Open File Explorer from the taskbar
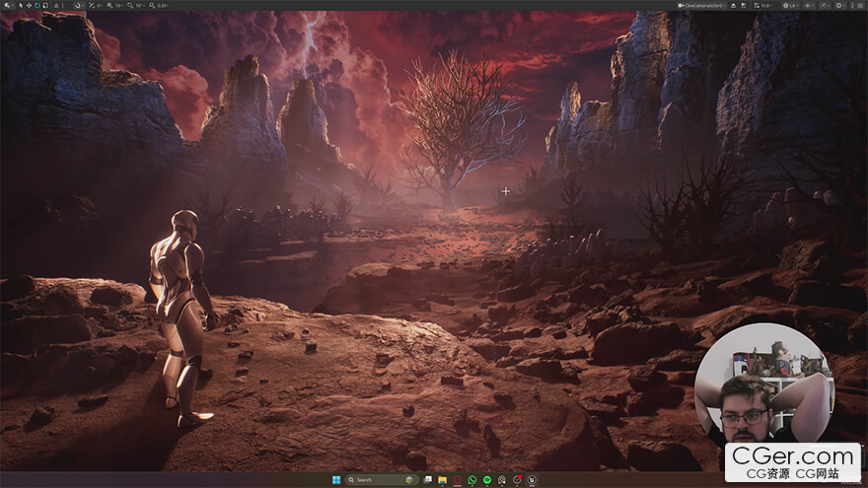The image size is (868, 488). coord(443,480)
